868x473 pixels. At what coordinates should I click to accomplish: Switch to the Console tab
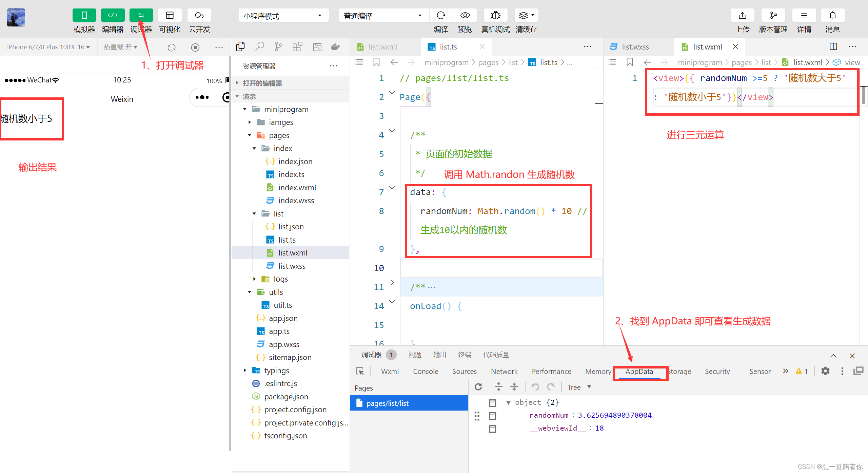pyautogui.click(x=425, y=371)
